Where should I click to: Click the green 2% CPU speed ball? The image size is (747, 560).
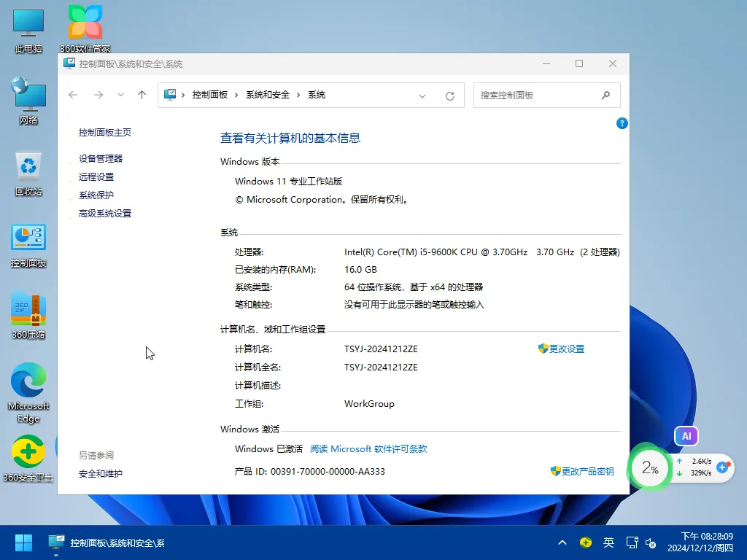tap(649, 467)
